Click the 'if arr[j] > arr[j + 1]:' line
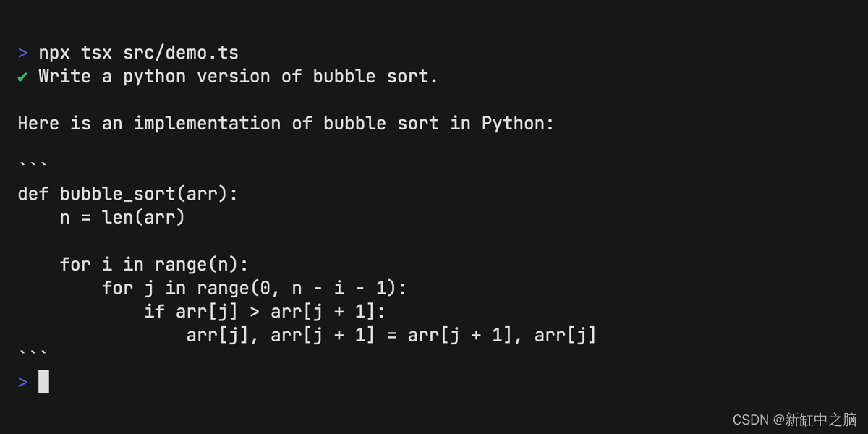 pyautogui.click(x=265, y=312)
